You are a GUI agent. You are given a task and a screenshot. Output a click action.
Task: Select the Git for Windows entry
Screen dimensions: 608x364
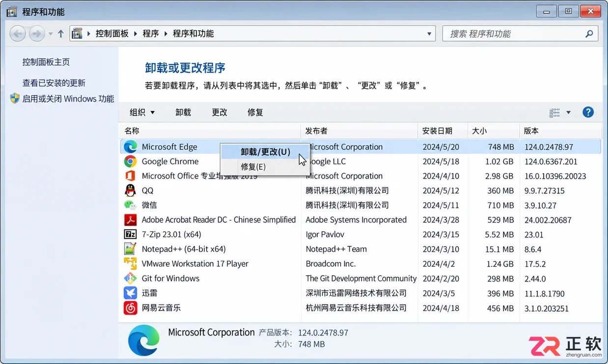[170, 279]
